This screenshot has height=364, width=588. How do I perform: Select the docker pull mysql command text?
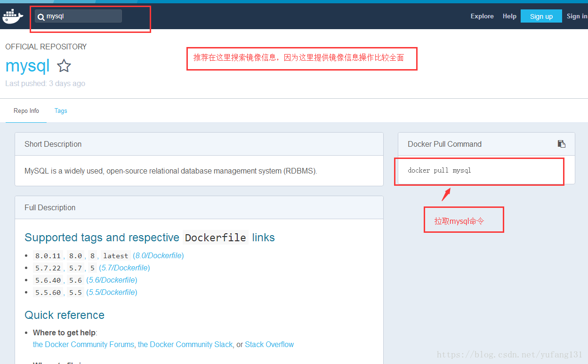coord(439,170)
